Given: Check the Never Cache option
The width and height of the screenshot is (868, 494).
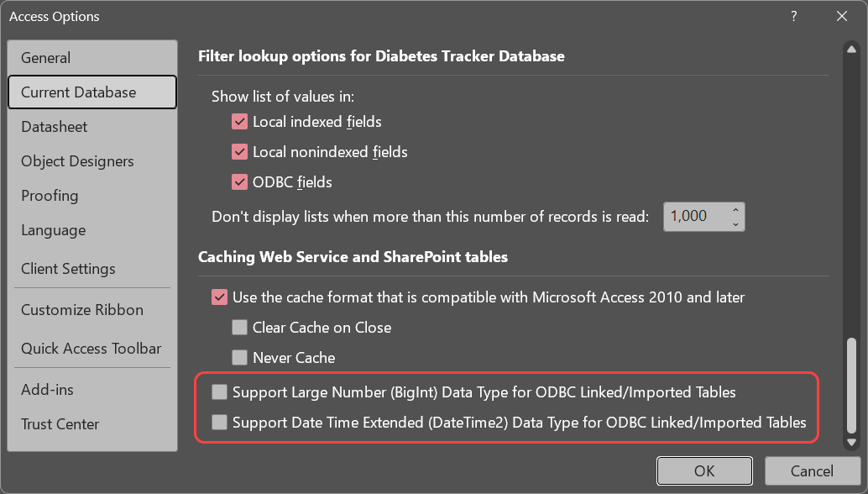Looking at the screenshot, I should pos(240,357).
